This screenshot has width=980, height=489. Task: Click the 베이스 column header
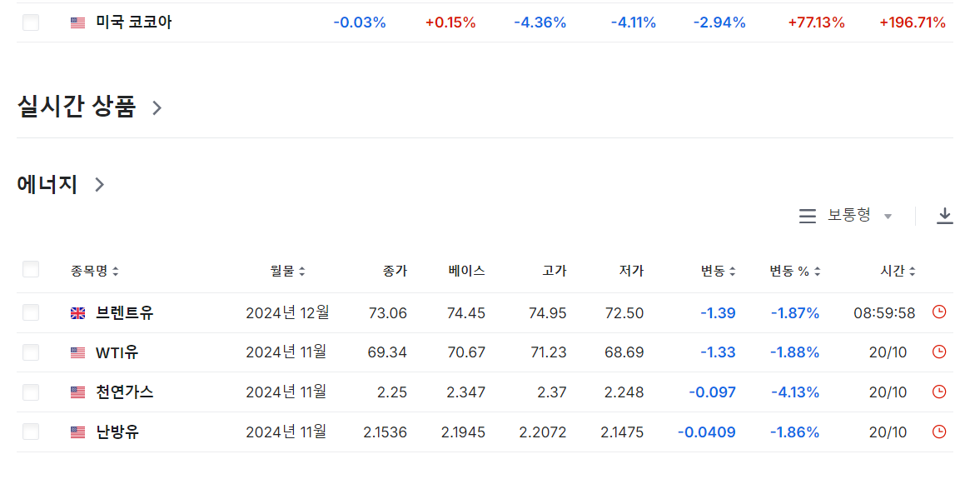pyautogui.click(x=466, y=271)
